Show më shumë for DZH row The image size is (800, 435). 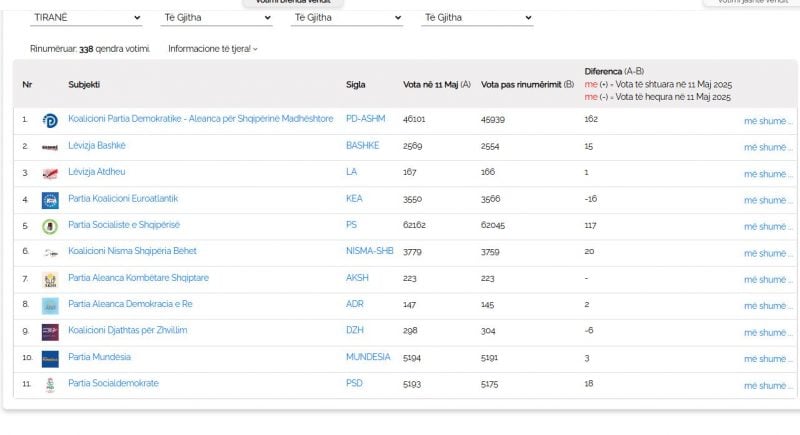[768, 332]
